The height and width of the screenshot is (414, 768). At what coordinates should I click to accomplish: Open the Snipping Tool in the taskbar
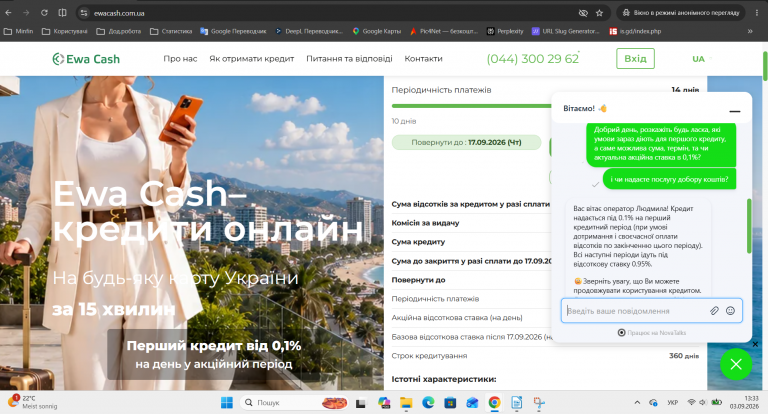pos(539,403)
